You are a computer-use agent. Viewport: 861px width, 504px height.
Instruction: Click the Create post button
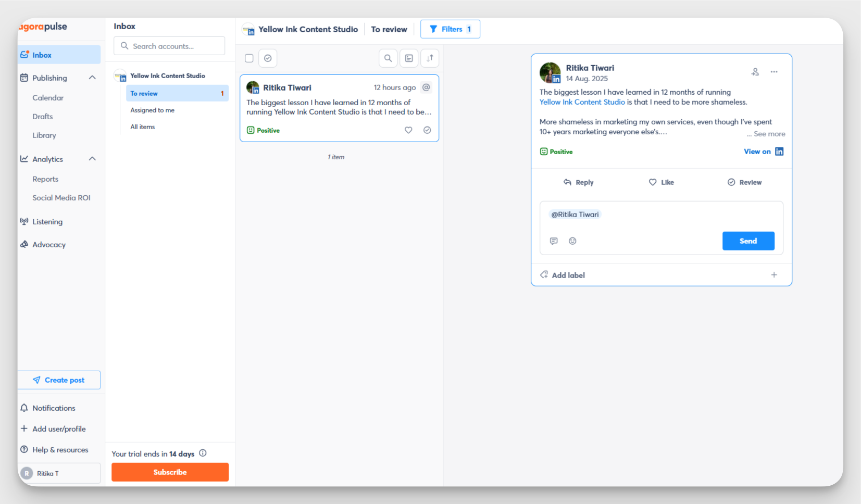coord(59,380)
